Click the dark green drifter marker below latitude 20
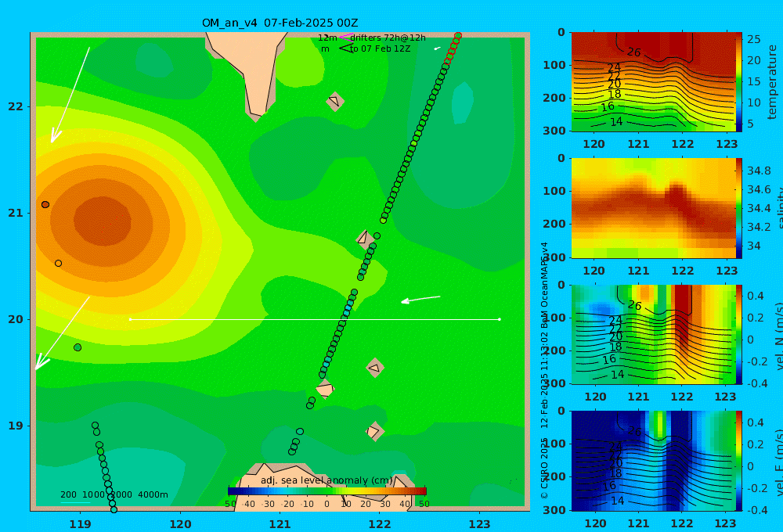The width and height of the screenshot is (783, 532). [x=78, y=347]
